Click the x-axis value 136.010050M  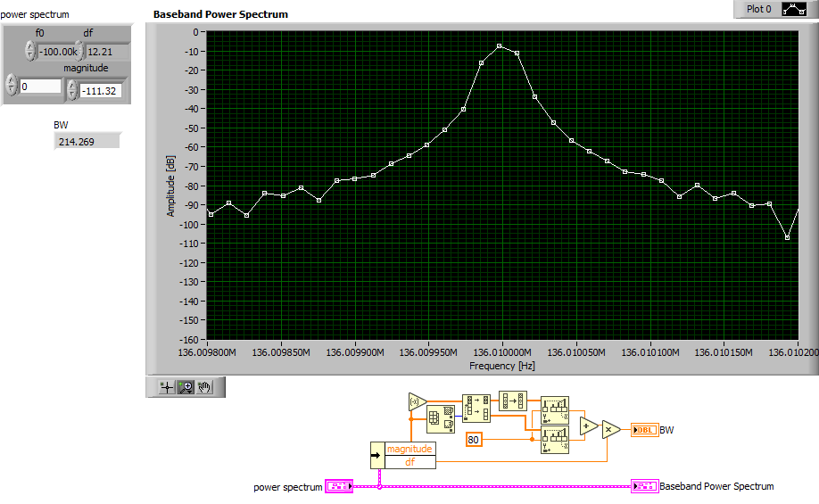[x=576, y=352]
